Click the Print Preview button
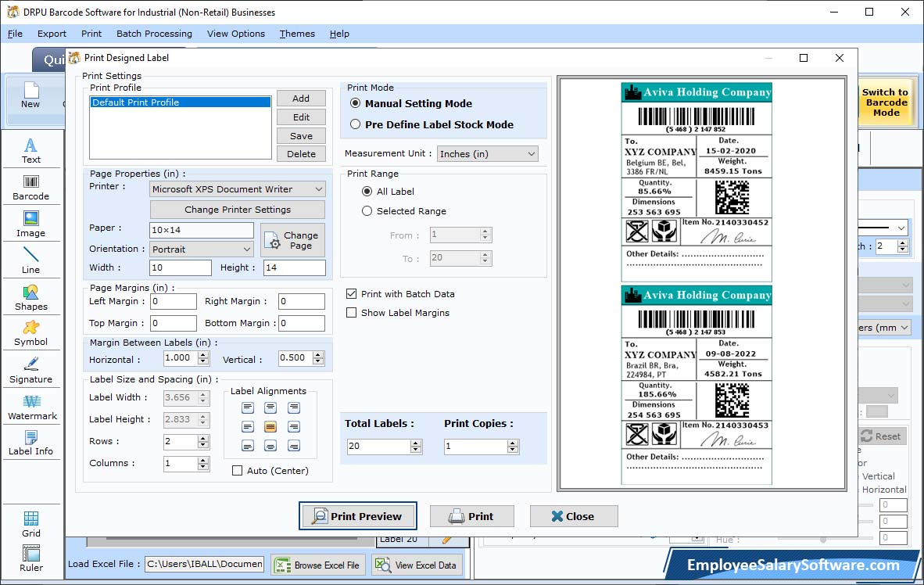 pyautogui.click(x=358, y=516)
